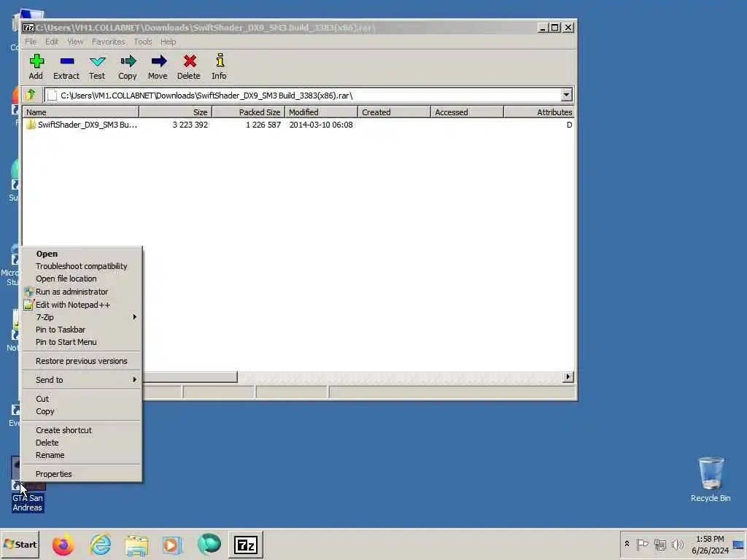Activate the 7z taskbar button

(246, 545)
